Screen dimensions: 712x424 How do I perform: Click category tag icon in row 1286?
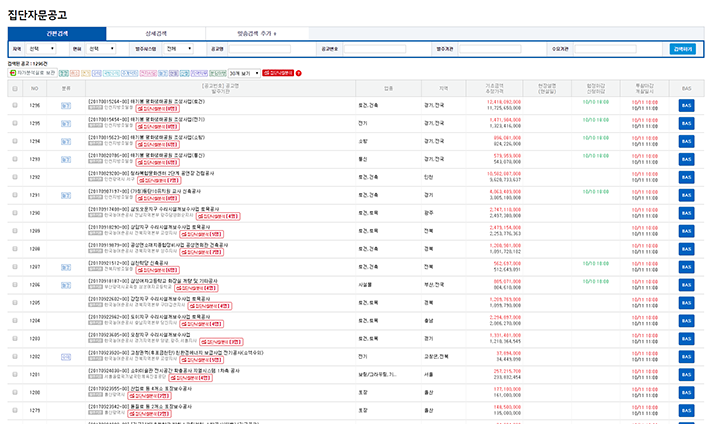(x=66, y=285)
